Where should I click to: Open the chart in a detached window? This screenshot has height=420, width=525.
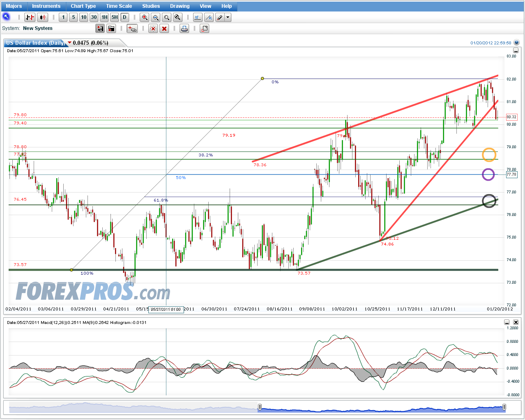coord(204,28)
